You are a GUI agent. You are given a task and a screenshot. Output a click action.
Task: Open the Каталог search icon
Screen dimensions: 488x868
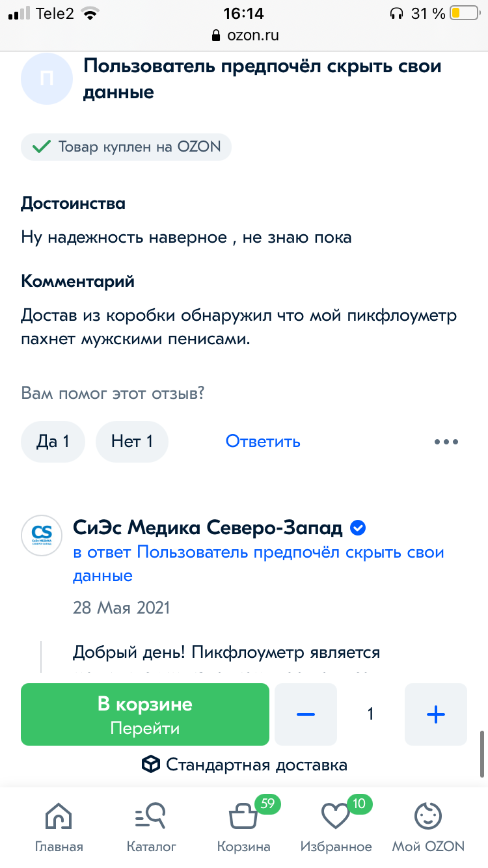coord(151,816)
